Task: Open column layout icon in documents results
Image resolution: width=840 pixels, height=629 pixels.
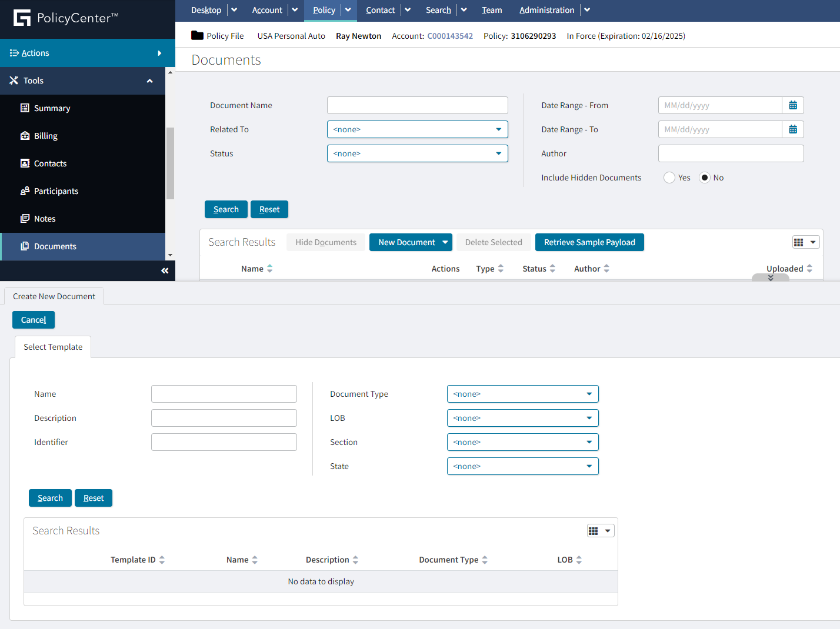Action: coord(805,242)
